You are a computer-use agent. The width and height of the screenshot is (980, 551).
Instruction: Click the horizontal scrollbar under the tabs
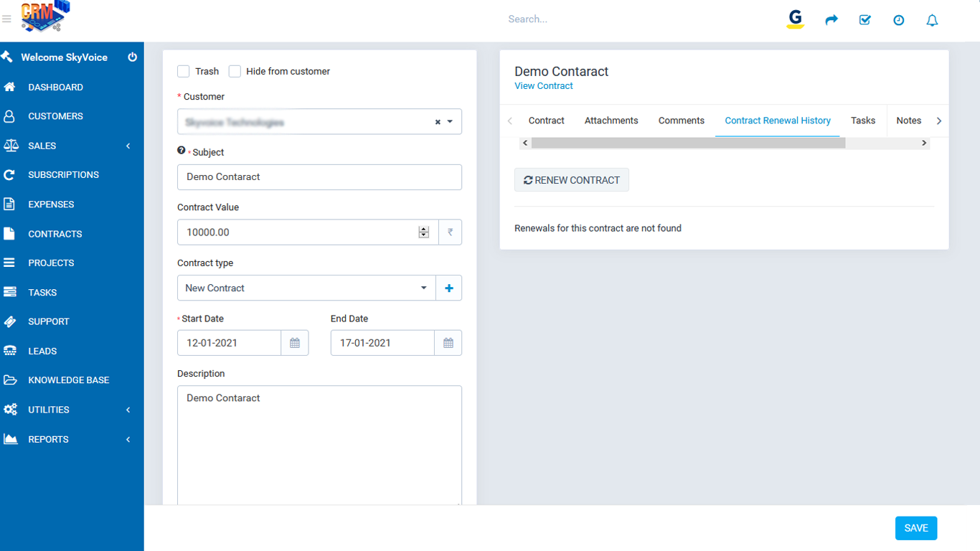coord(688,143)
